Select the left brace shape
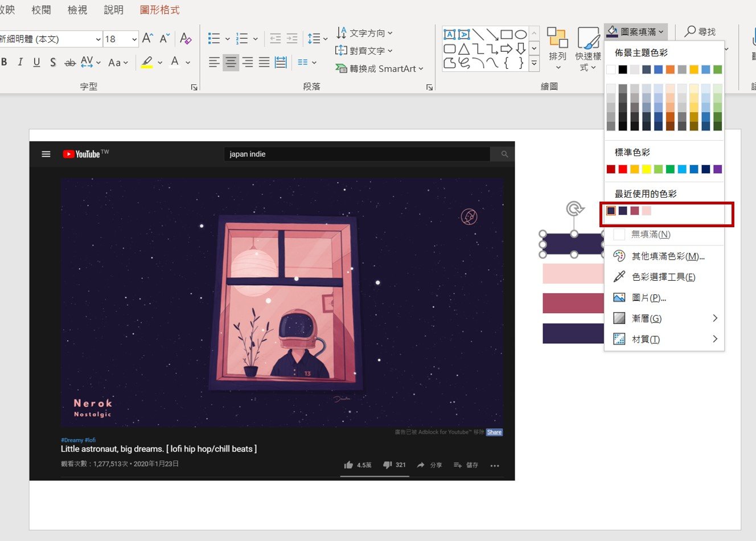The height and width of the screenshot is (541, 756). point(506,63)
